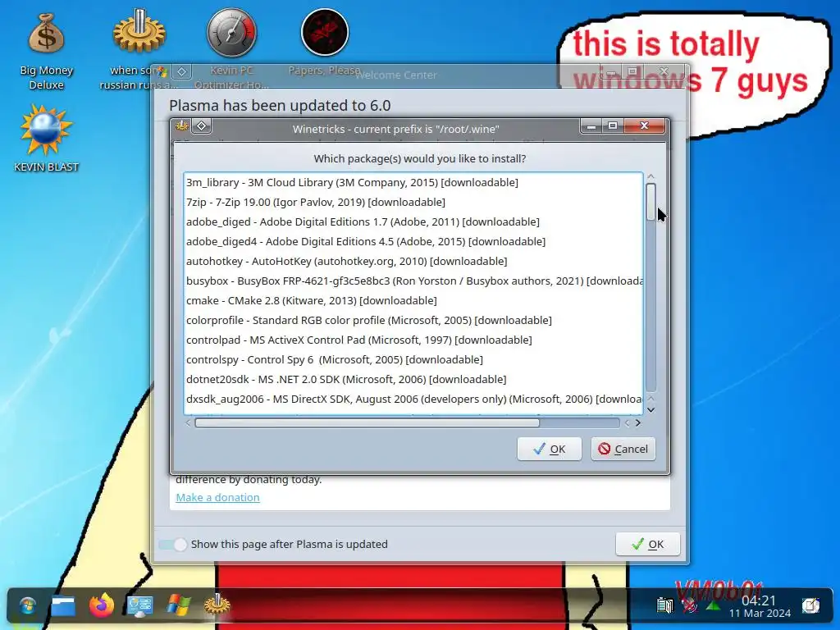This screenshot has width=840, height=630.
Task: Click the green arrow tray icon
Action: point(713,606)
